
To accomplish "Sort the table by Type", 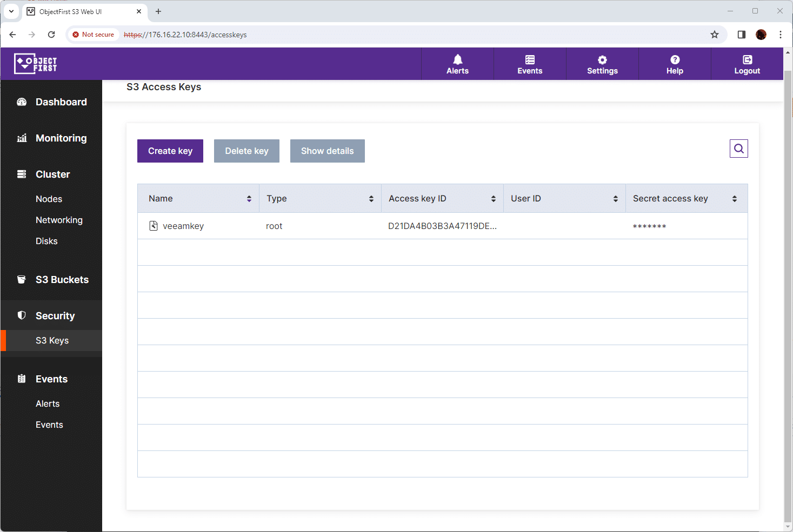I will point(371,199).
